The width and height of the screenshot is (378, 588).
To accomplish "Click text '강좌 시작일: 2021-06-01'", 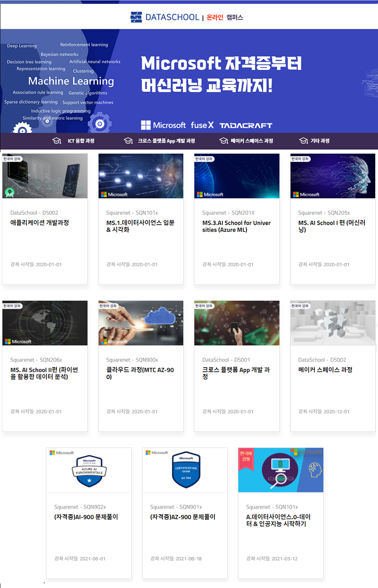I will tap(80, 559).
